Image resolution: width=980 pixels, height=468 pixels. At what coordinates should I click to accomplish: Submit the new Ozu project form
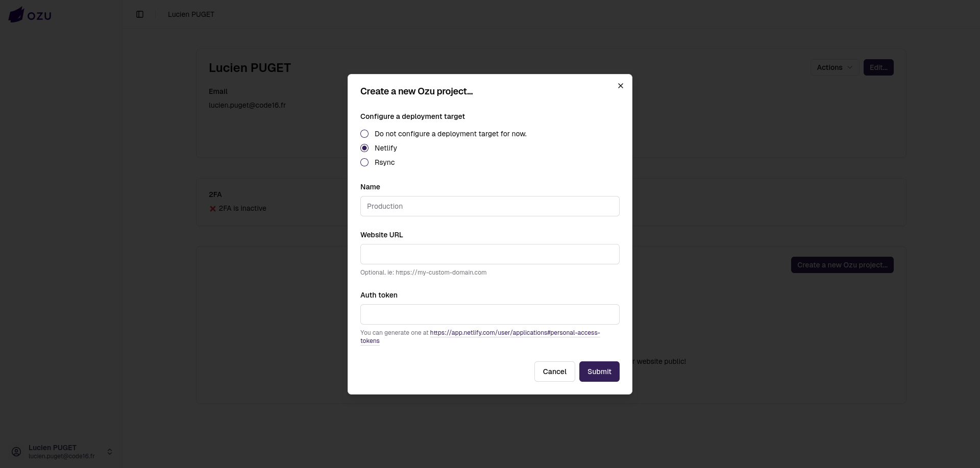[x=599, y=372]
